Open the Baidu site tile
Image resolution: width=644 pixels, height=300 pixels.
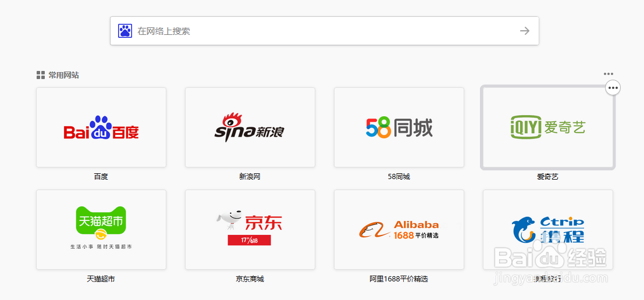point(101,127)
